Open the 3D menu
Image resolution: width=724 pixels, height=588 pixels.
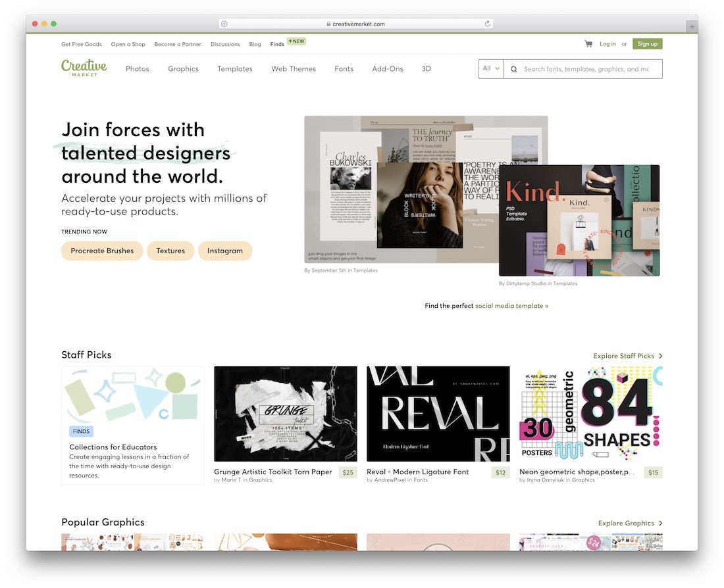[427, 69]
